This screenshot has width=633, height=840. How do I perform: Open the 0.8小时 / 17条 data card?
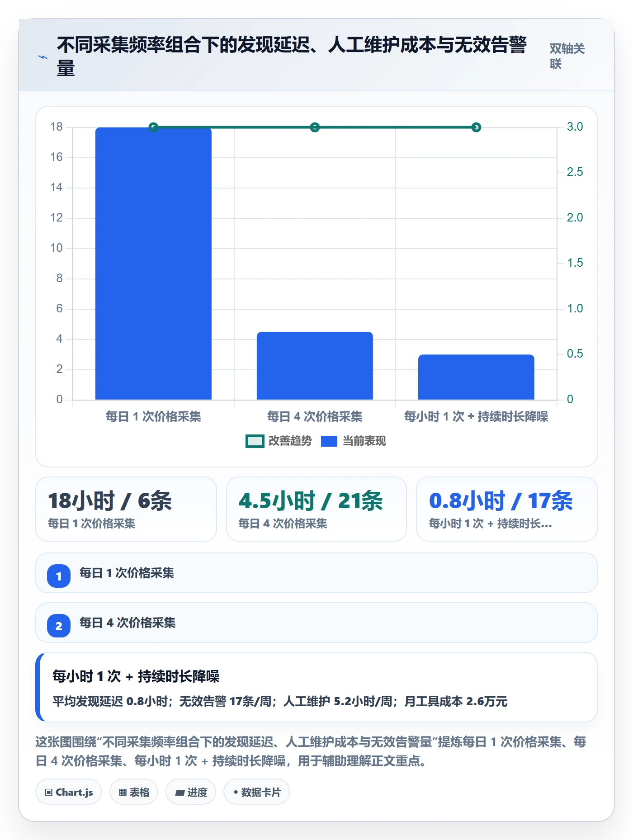[507, 509]
